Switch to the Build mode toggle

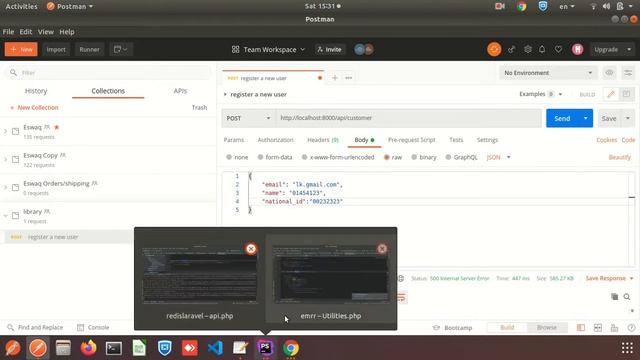pos(507,327)
